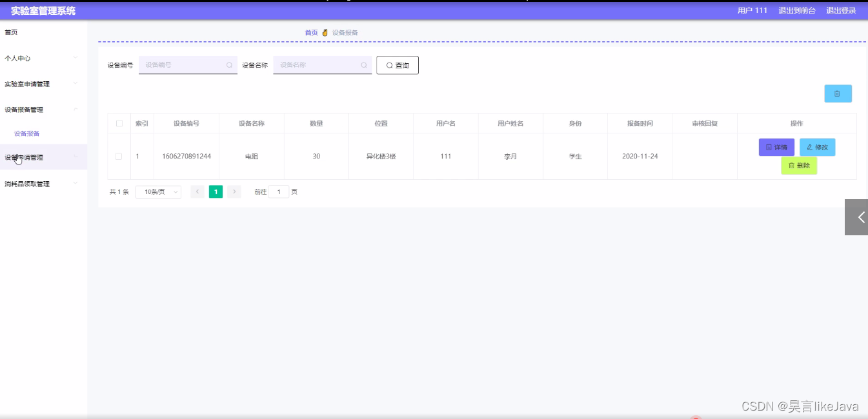Click the 设备编号 column header
This screenshot has height=419, width=868.
click(187, 123)
